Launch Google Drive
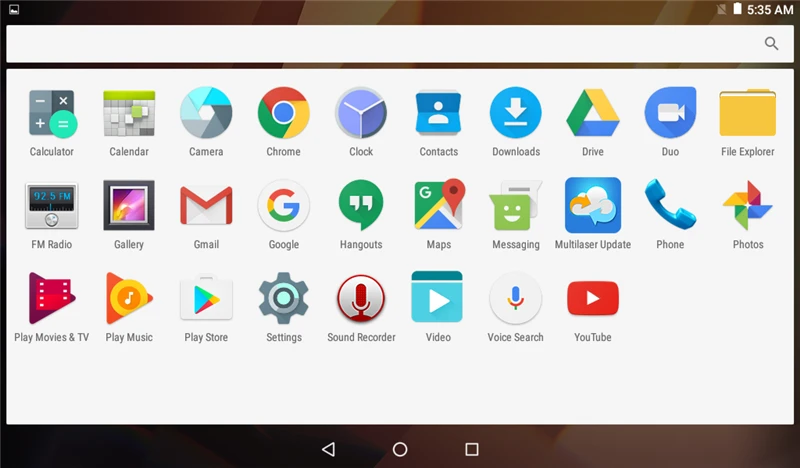 point(593,113)
